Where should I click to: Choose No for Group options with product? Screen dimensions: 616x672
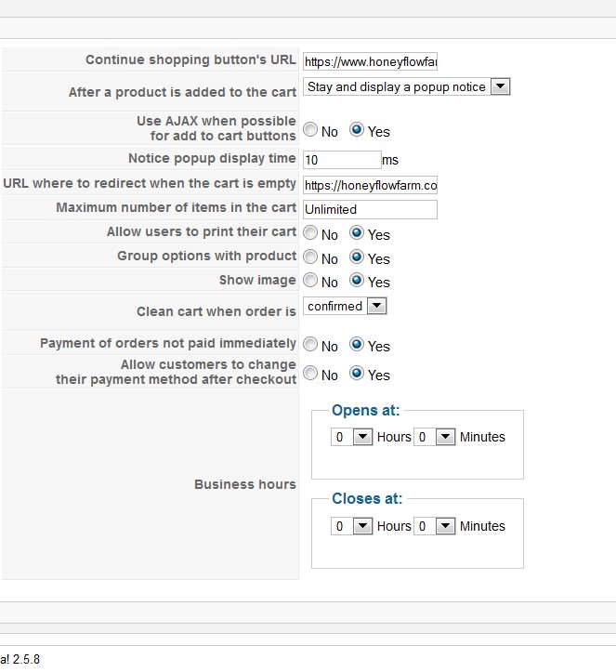(310, 257)
